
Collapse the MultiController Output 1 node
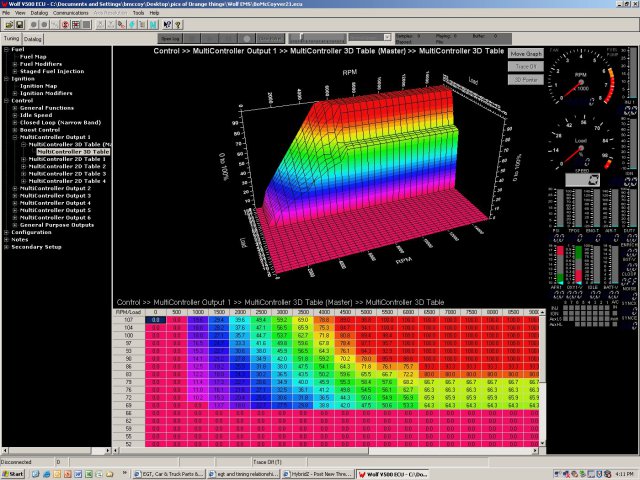click(x=14, y=137)
